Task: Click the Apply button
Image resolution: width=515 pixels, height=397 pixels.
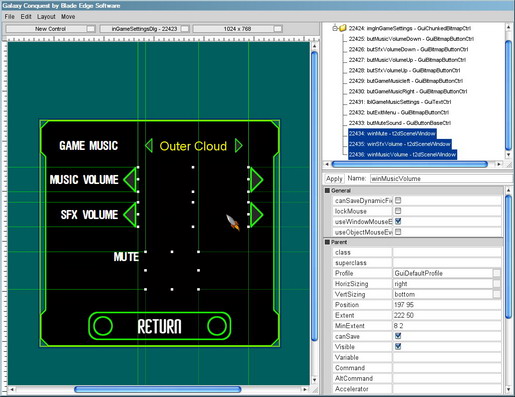Action: (x=334, y=179)
